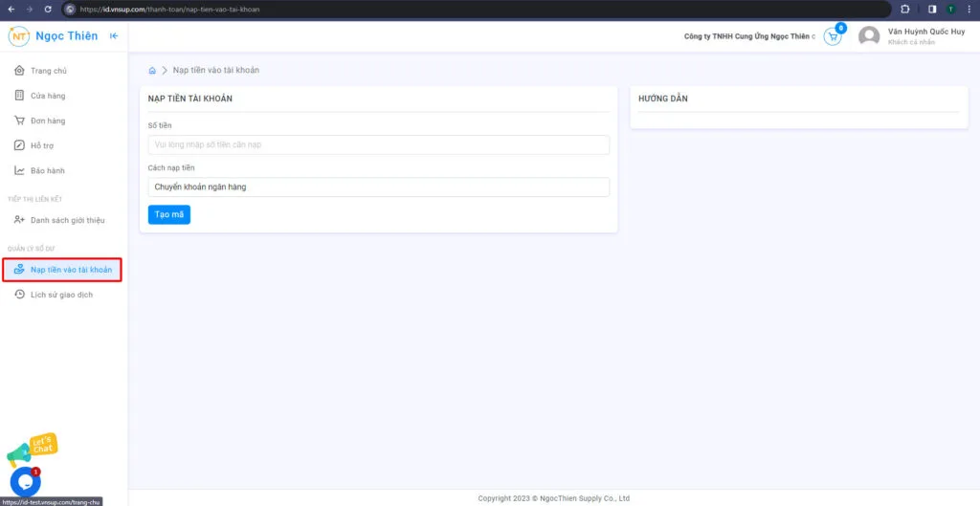Image resolution: width=980 pixels, height=506 pixels.
Task: Select Đơn hàng in the sidebar
Action: [x=48, y=121]
